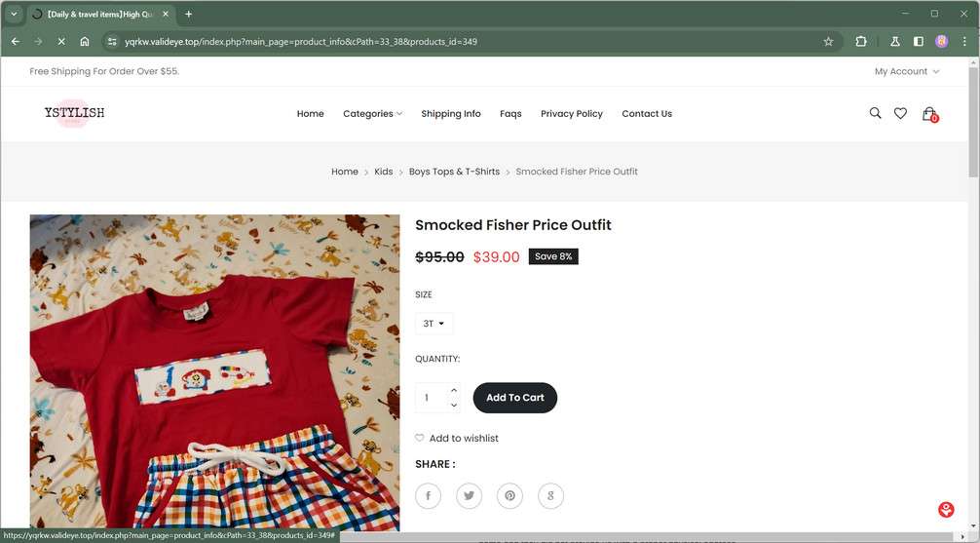The image size is (980, 543).
Task: Open the wishlist heart icon in header
Action: [x=900, y=113]
